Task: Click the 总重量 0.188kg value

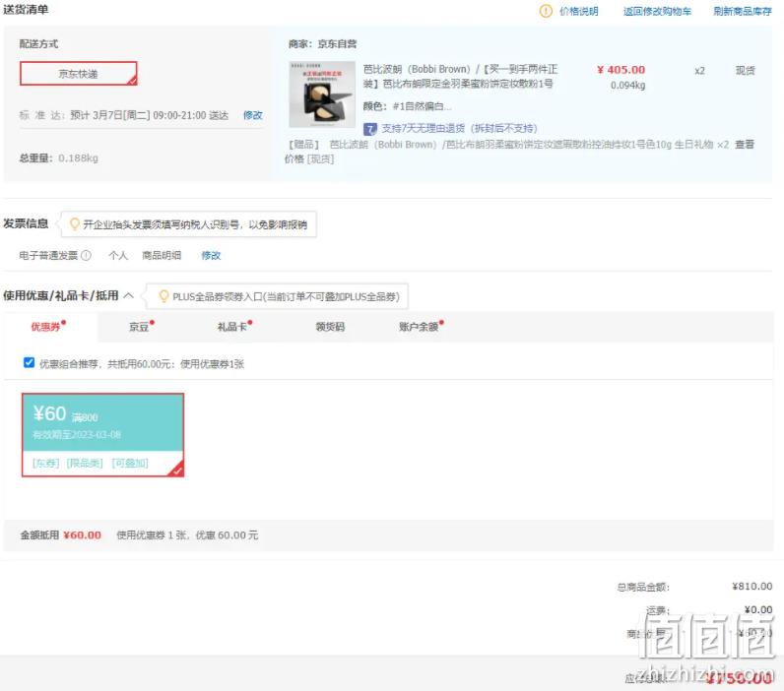Action: [78, 157]
